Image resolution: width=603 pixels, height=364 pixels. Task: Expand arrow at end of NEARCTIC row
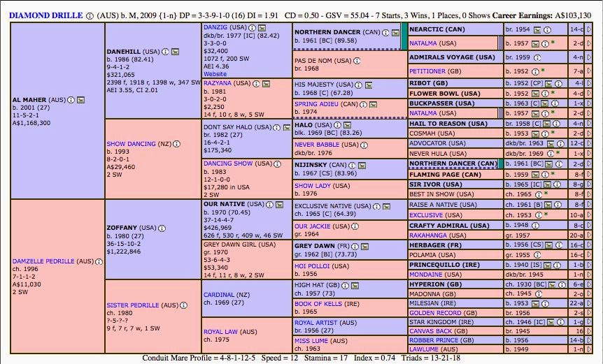589,29
